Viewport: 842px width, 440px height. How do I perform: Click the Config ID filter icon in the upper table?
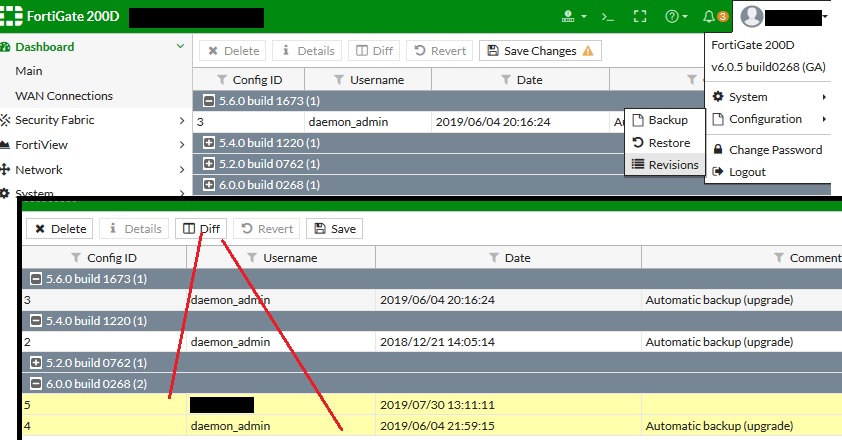222,80
